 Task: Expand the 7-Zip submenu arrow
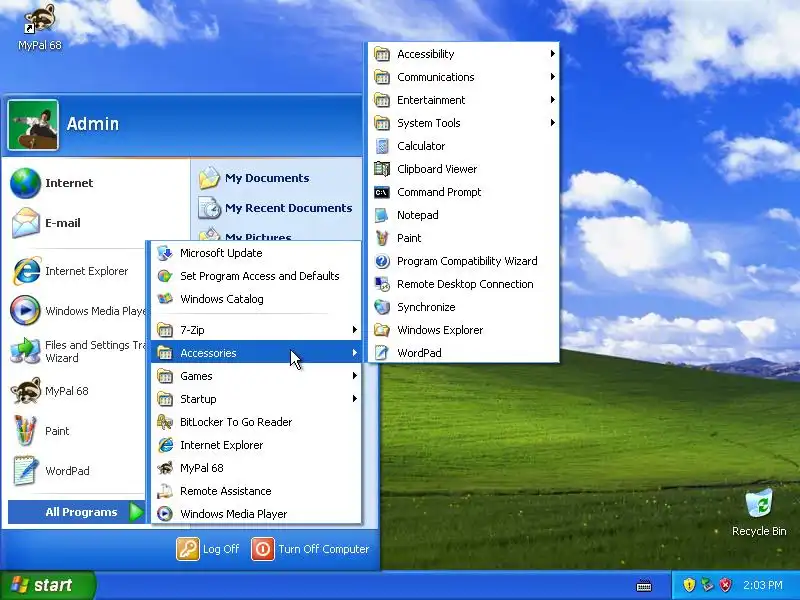coord(355,330)
